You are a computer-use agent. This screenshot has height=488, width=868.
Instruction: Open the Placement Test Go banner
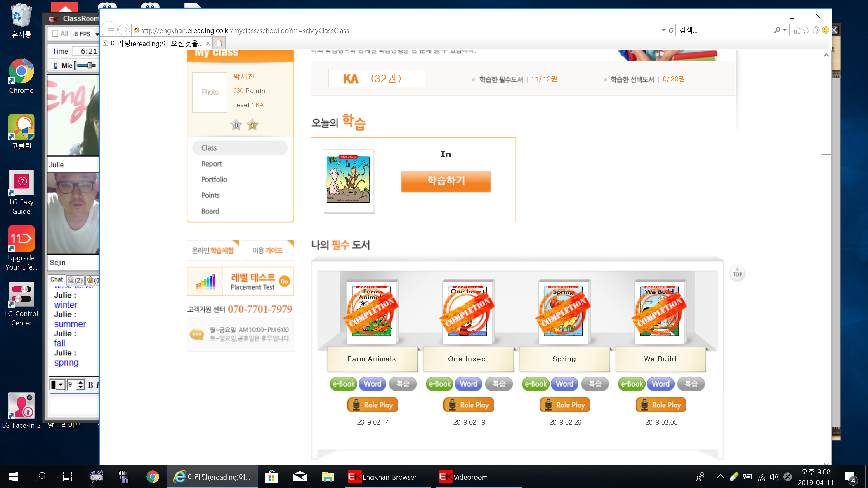coord(240,282)
